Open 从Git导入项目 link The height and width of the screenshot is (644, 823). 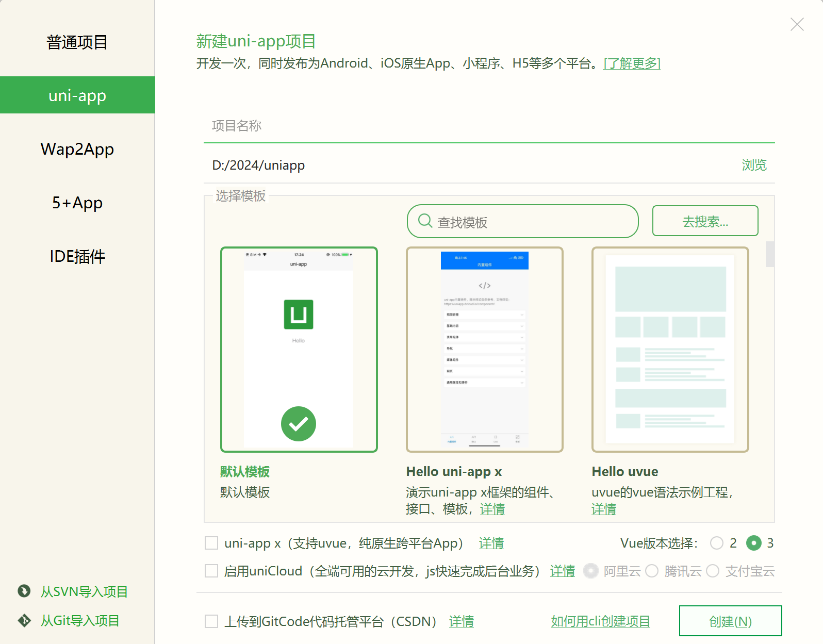pos(80,620)
